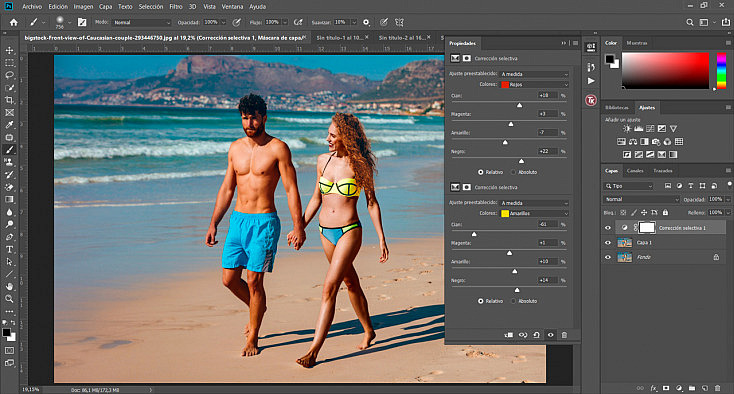Viewport: 734px width, 394px height.
Task: Open the search magnifier icon
Action: click(x=690, y=22)
